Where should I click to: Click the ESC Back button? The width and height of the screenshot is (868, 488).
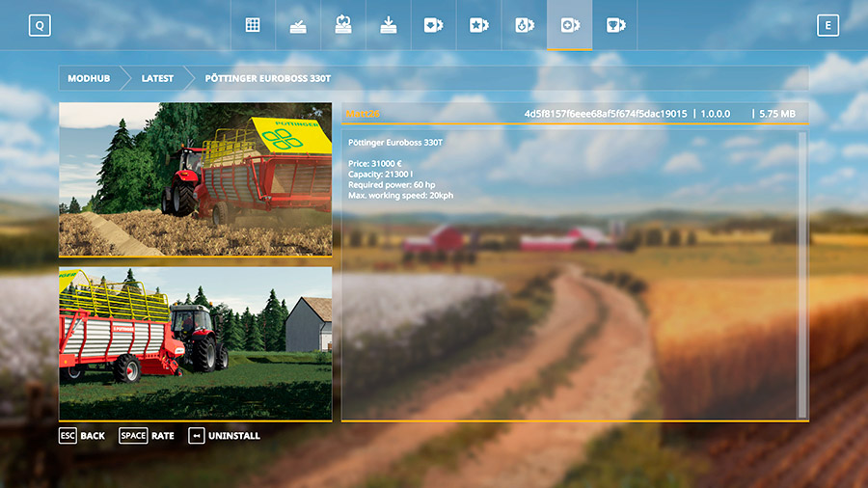click(82, 436)
